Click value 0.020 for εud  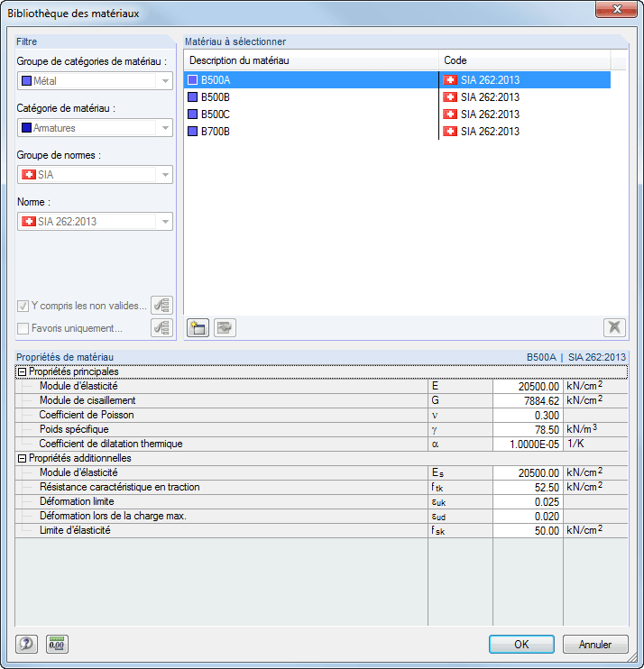click(528, 517)
